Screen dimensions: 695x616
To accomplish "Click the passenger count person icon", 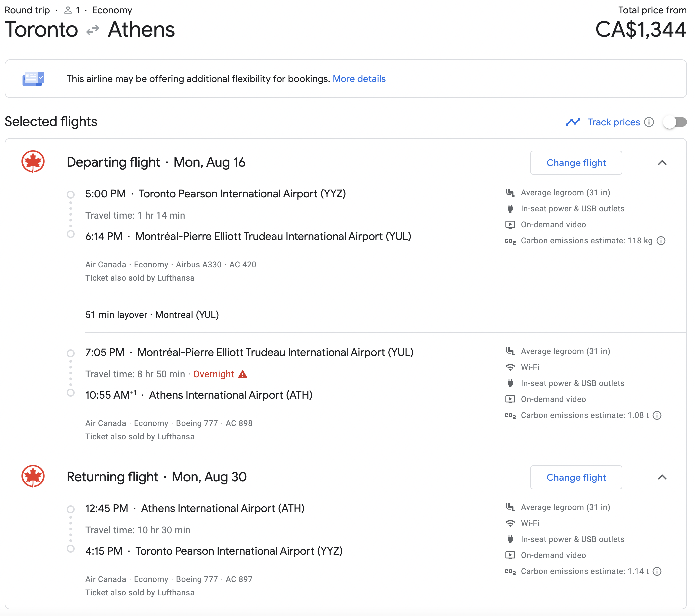I will pyautogui.click(x=68, y=10).
